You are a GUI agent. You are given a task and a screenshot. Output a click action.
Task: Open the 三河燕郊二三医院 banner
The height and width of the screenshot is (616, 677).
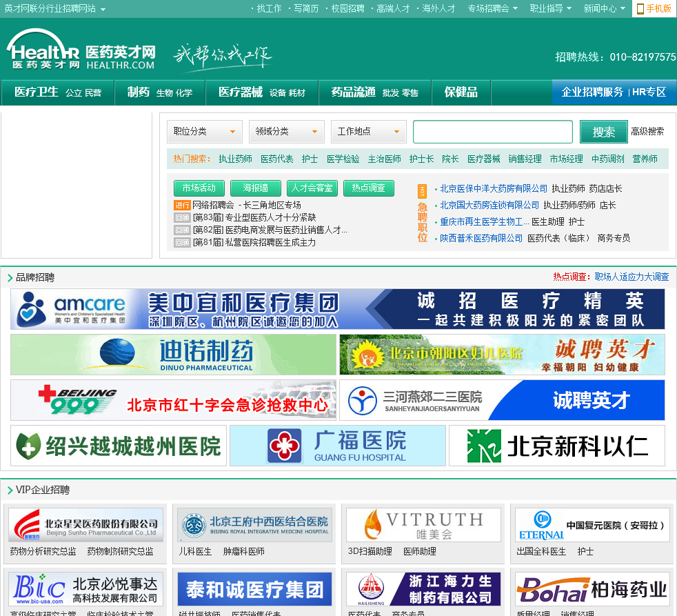502,401
